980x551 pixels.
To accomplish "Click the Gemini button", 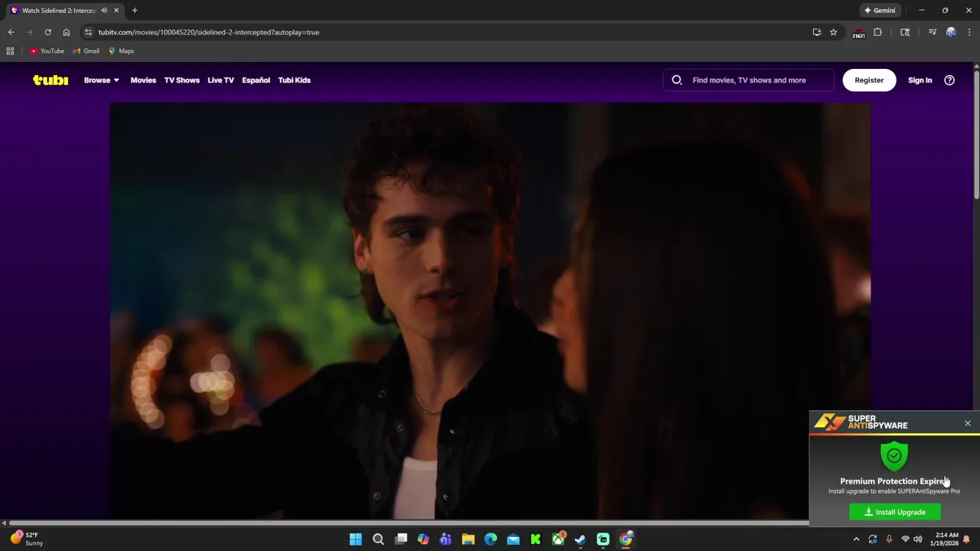I will click(880, 11).
